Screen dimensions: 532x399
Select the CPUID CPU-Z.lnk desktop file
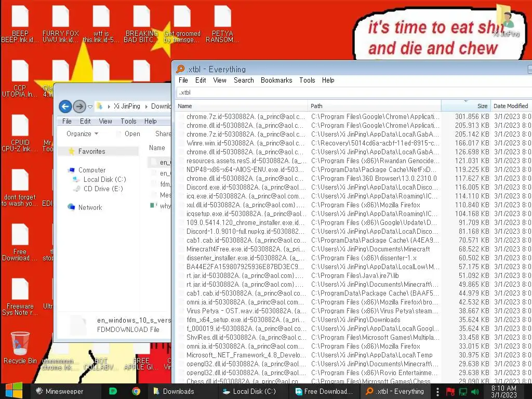click(20, 134)
